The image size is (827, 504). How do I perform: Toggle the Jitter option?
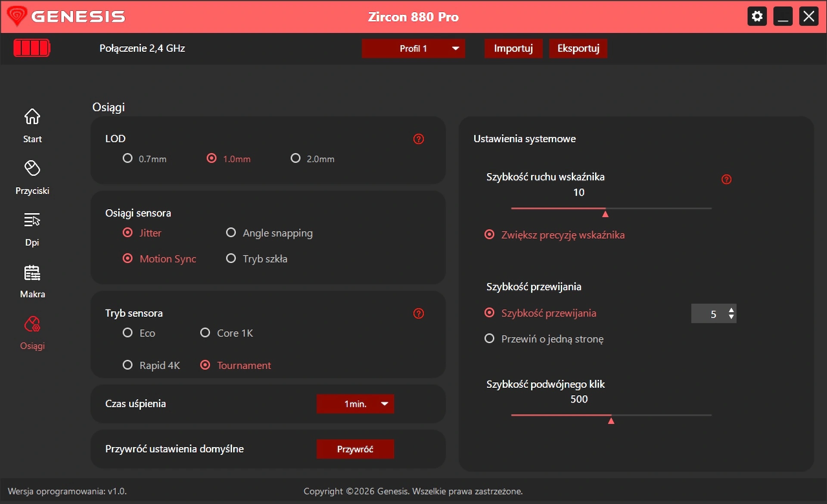tap(142, 233)
